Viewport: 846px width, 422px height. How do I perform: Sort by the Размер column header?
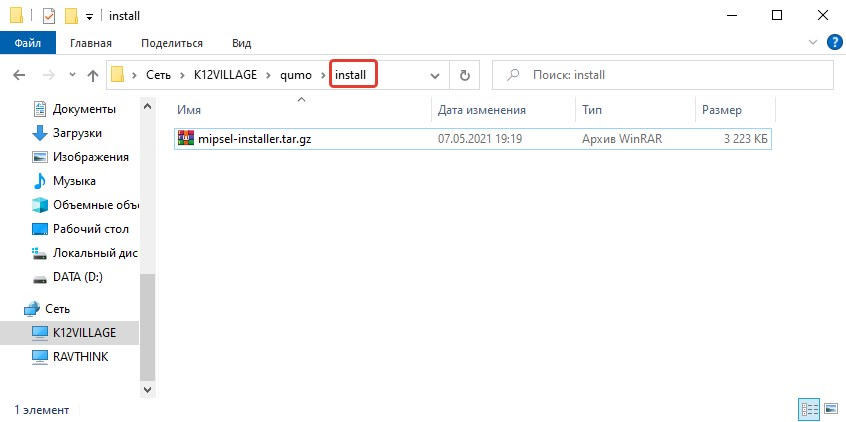pyautogui.click(x=722, y=110)
